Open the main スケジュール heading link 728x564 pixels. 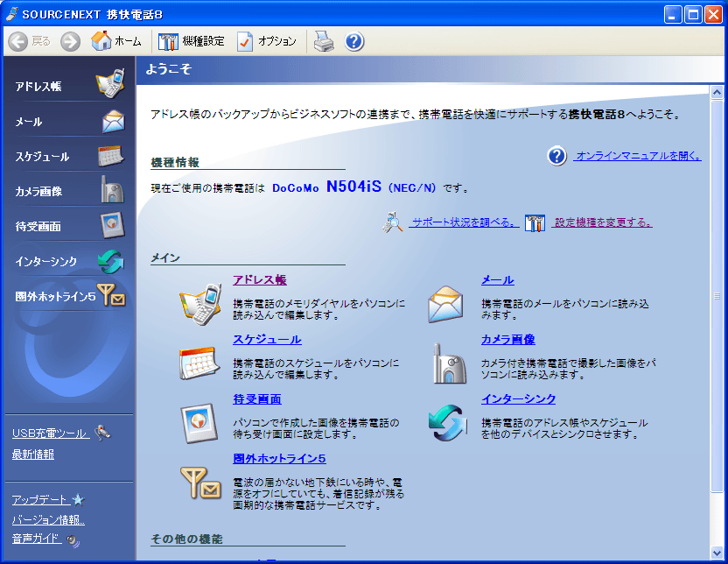pyautogui.click(x=267, y=340)
